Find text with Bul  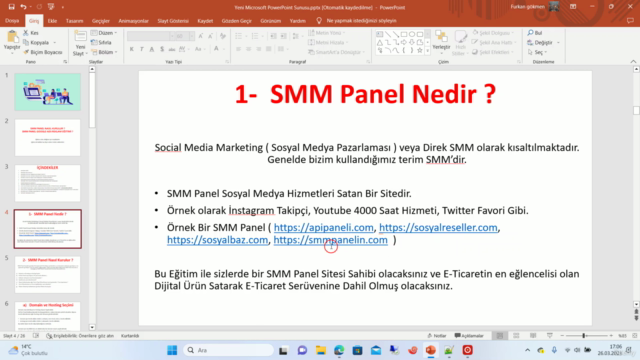(x=535, y=33)
